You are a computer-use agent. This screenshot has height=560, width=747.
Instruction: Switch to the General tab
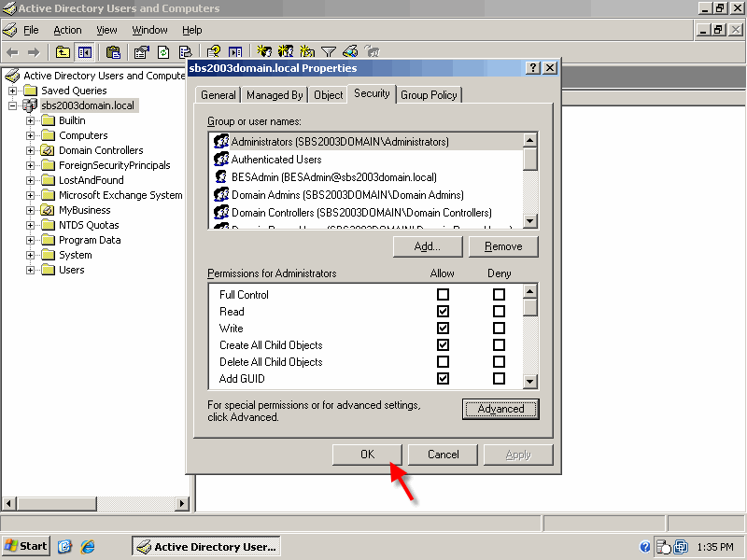218,95
